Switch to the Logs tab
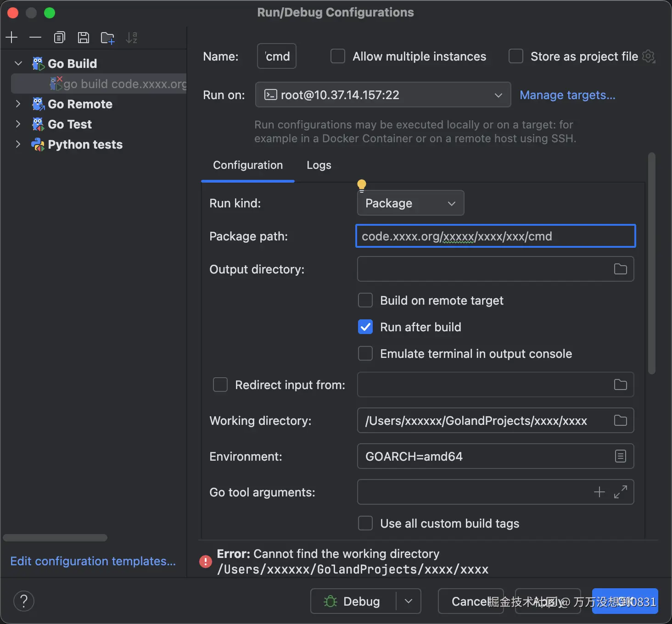The width and height of the screenshot is (672, 624). pos(319,165)
